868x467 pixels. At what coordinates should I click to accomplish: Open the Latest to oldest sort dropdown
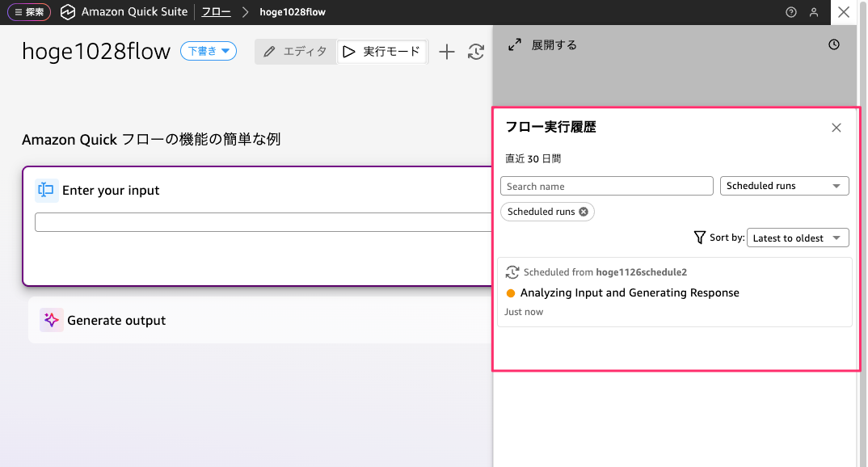[798, 238]
